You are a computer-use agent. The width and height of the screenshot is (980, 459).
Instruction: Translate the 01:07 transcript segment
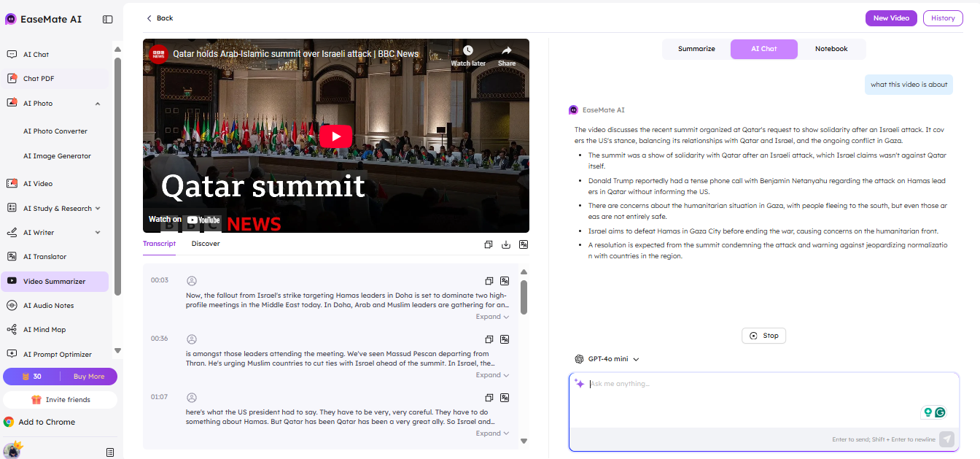505,398
